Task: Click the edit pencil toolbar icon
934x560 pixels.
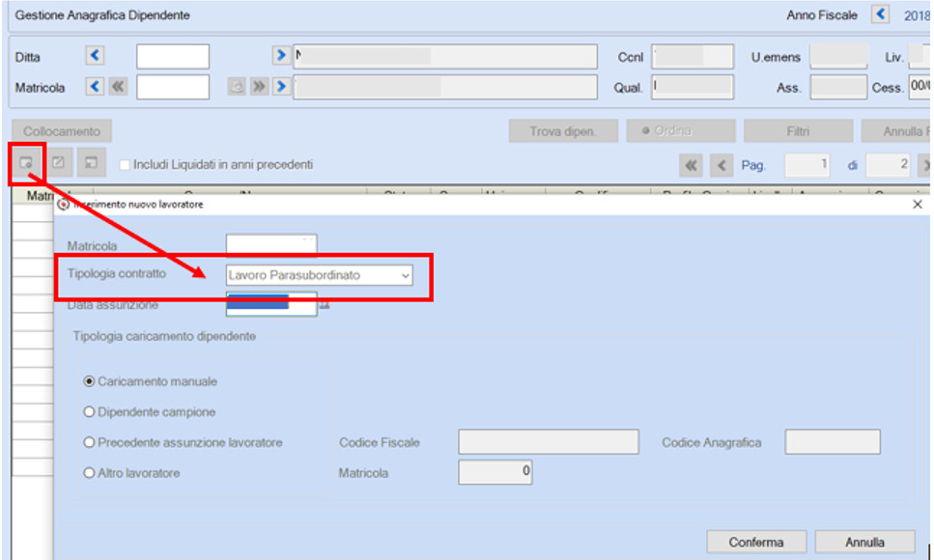Action: coord(58,162)
